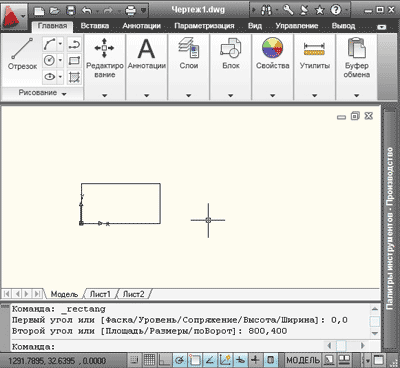This screenshot has height=368, width=400.
Task: Expand the Свойства panel arrow
Action: (x=272, y=95)
